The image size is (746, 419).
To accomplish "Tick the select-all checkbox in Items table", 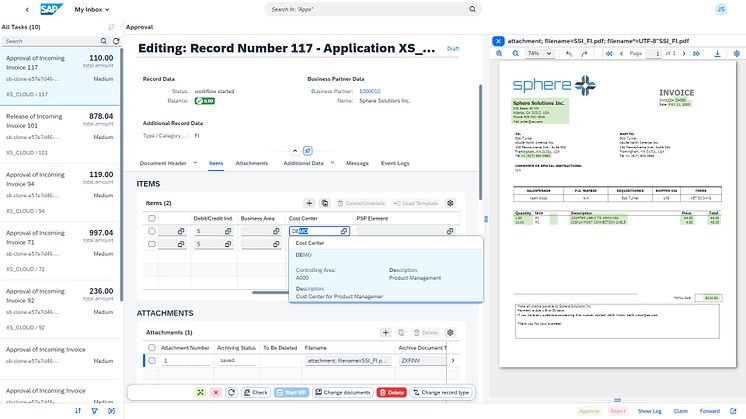I will (x=152, y=217).
